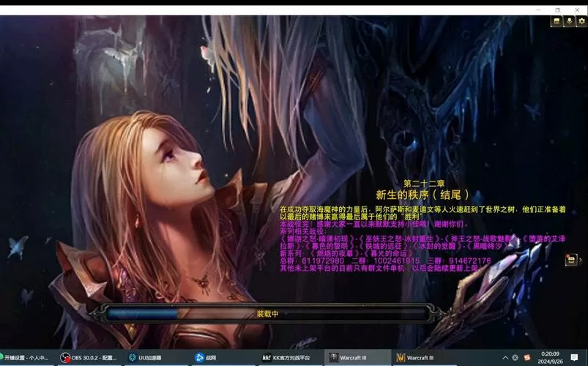Minimize the game window
This screenshot has height=366, width=588.
click(x=538, y=10)
